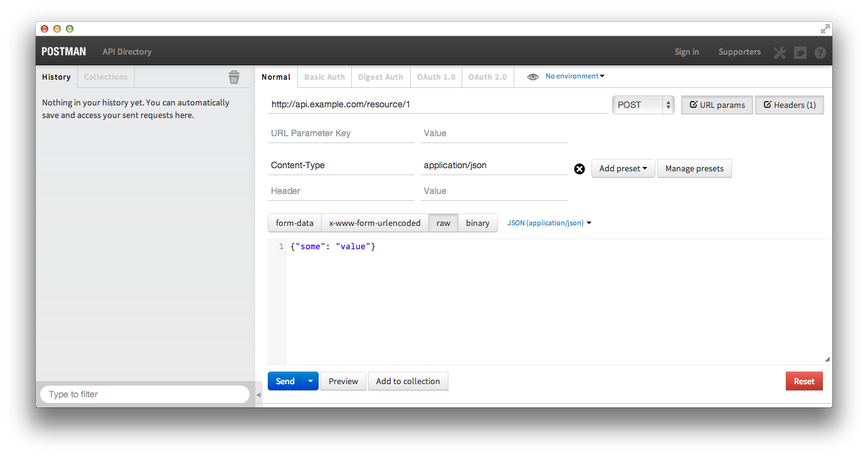Click the history filter input field
The width and height of the screenshot is (868, 457).
144,394
